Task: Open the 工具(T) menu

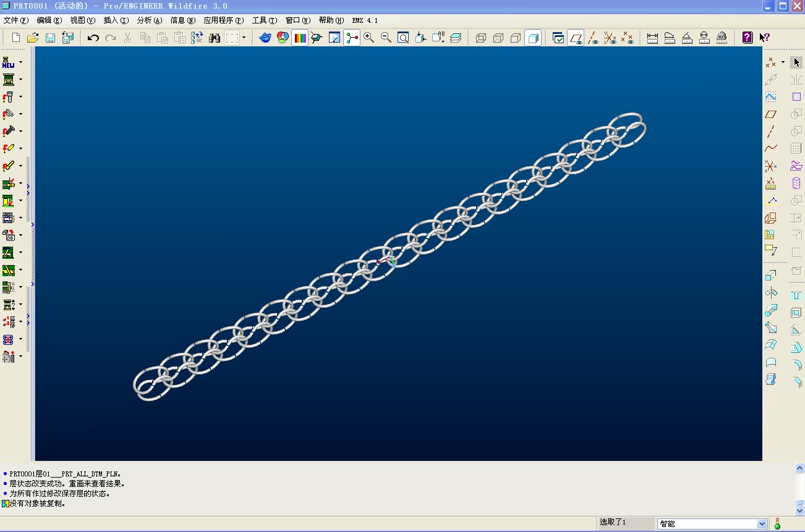Action: pos(265,20)
